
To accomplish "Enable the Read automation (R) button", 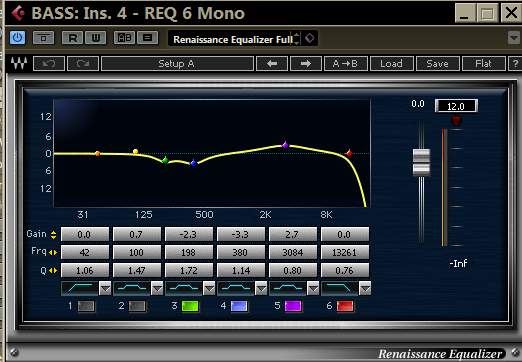I will (73, 38).
